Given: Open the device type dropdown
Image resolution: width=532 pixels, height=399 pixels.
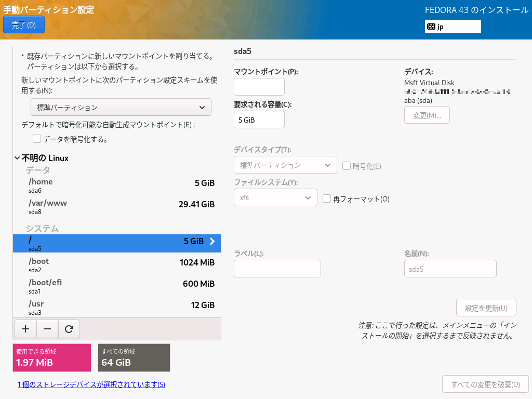Looking at the screenshot, I should pyautogui.click(x=285, y=165).
